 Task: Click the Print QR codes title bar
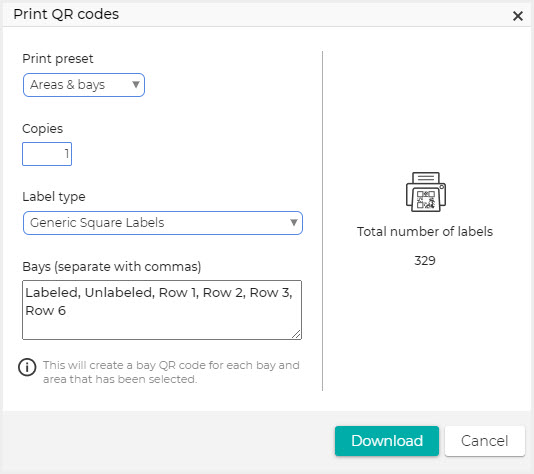[x=267, y=15]
